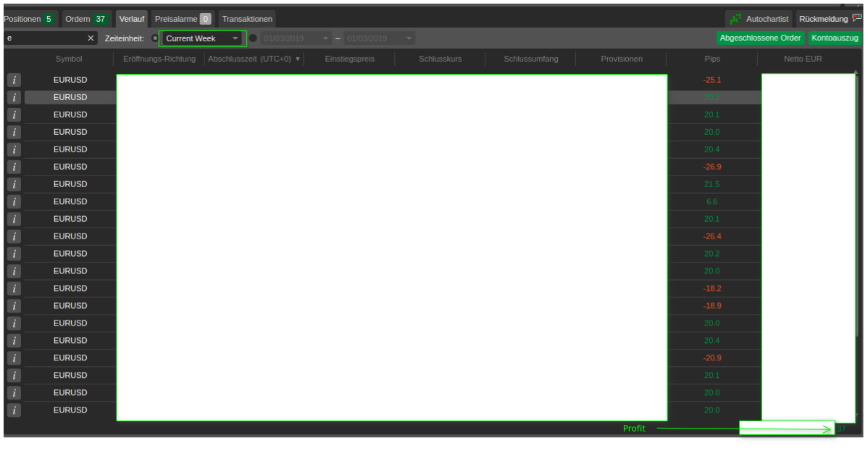Open info icon for the -26.9 pips row
Viewport: 868px width, 451px height.
[14, 167]
